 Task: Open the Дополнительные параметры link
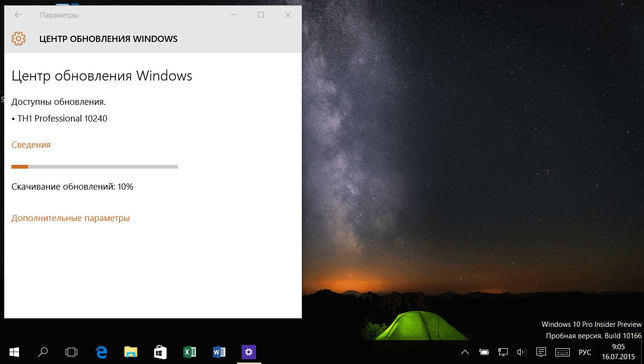(70, 218)
